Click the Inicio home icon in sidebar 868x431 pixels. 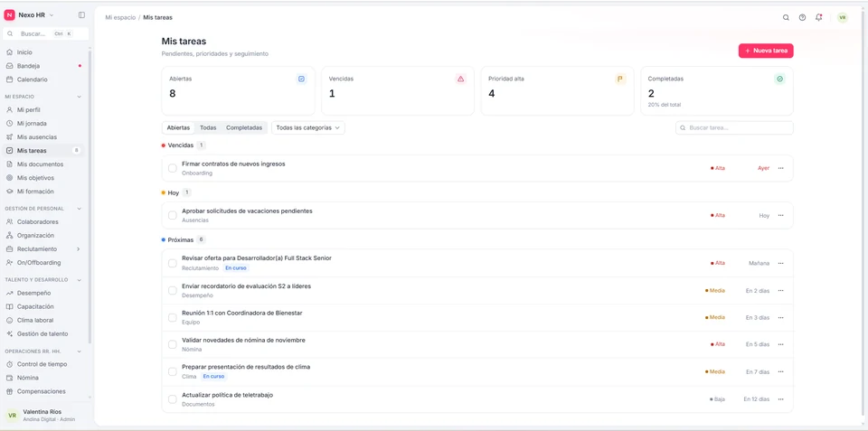click(9, 52)
